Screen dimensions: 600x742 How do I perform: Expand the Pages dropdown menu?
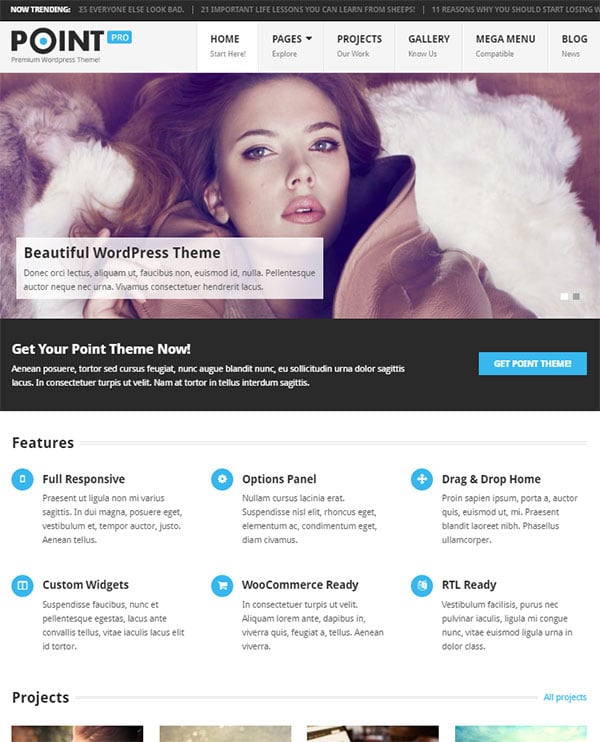[x=291, y=46]
